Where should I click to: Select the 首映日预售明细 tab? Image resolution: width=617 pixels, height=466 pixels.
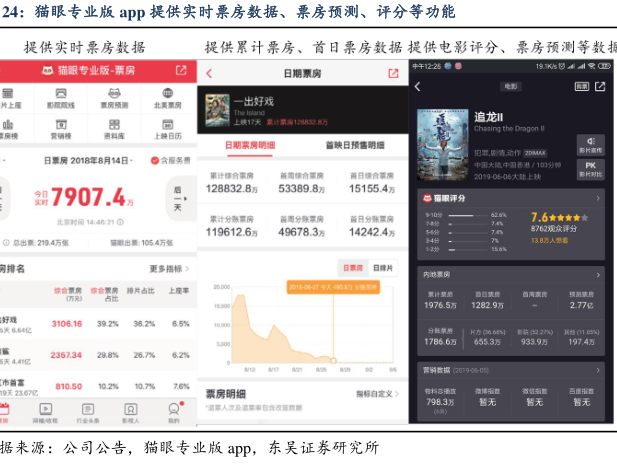click(355, 145)
